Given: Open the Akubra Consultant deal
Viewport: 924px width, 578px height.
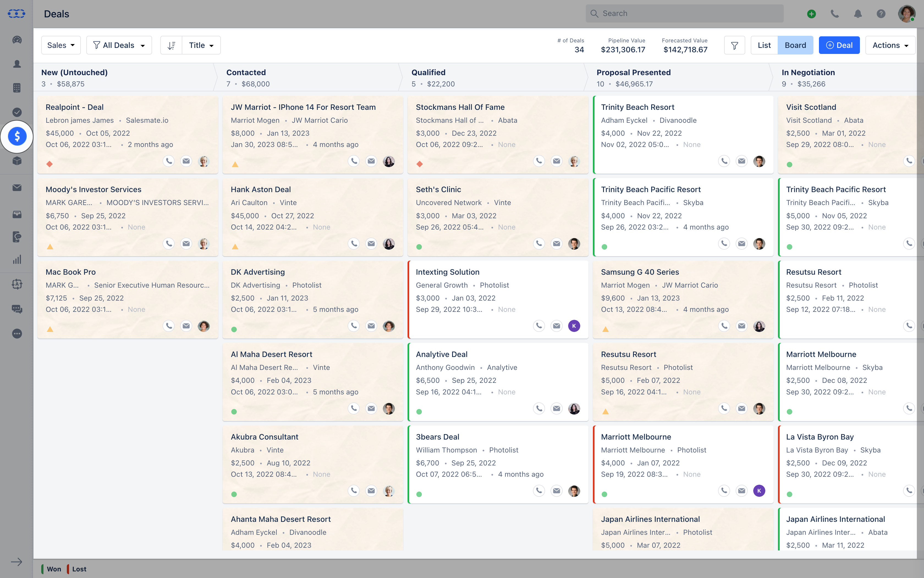Looking at the screenshot, I should [264, 437].
